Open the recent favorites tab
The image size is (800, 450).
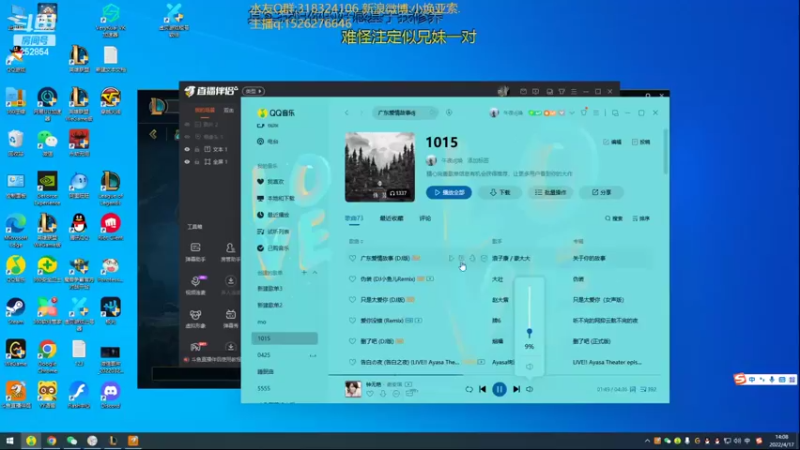[x=391, y=218]
